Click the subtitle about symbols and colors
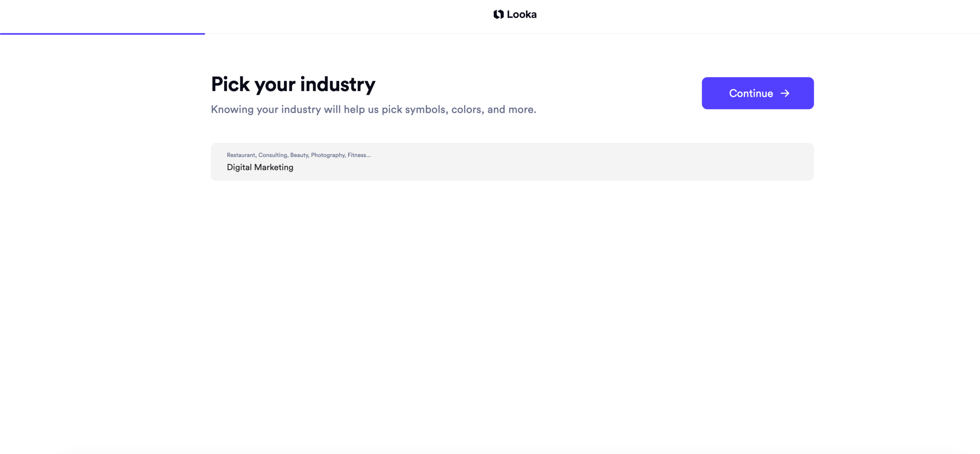The width and height of the screenshot is (980, 454). click(x=373, y=109)
